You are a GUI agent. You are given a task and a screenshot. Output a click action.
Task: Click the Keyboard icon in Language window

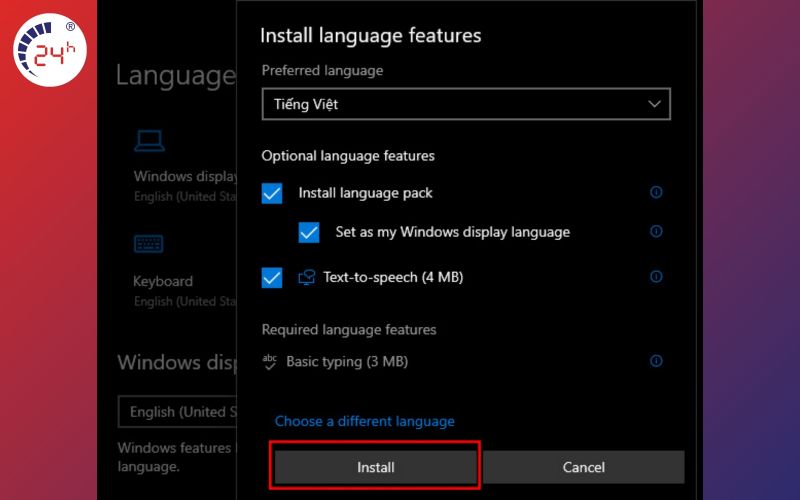tap(148, 244)
